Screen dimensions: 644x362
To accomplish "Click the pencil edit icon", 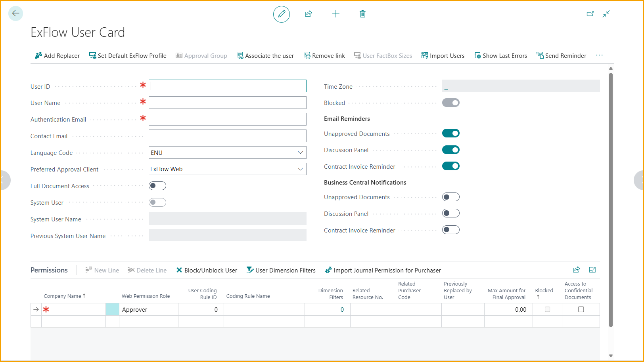I will coord(282,14).
